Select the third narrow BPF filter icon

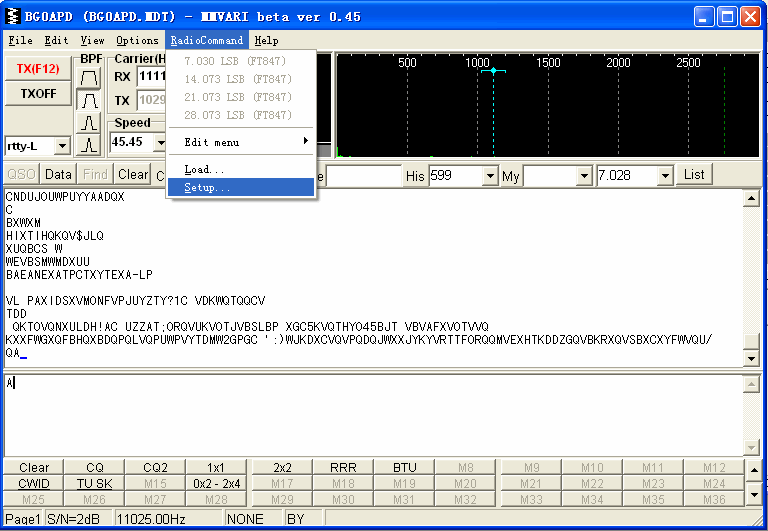click(x=89, y=122)
